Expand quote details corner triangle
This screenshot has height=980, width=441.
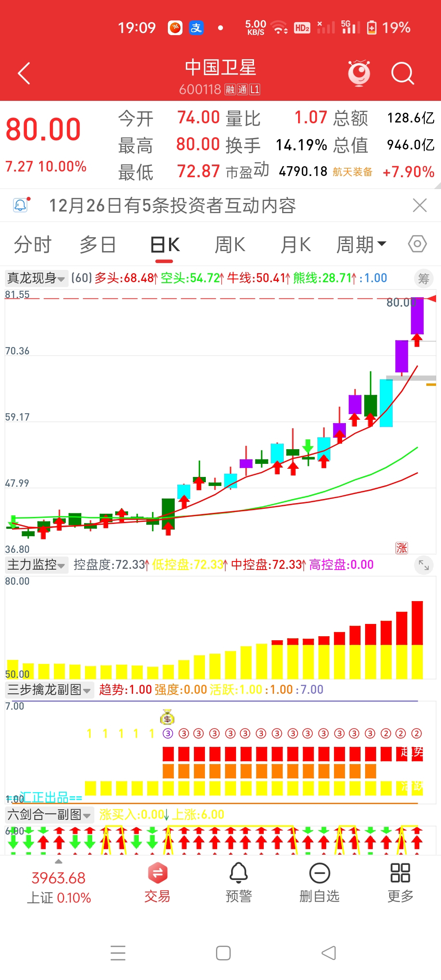pos(437,185)
